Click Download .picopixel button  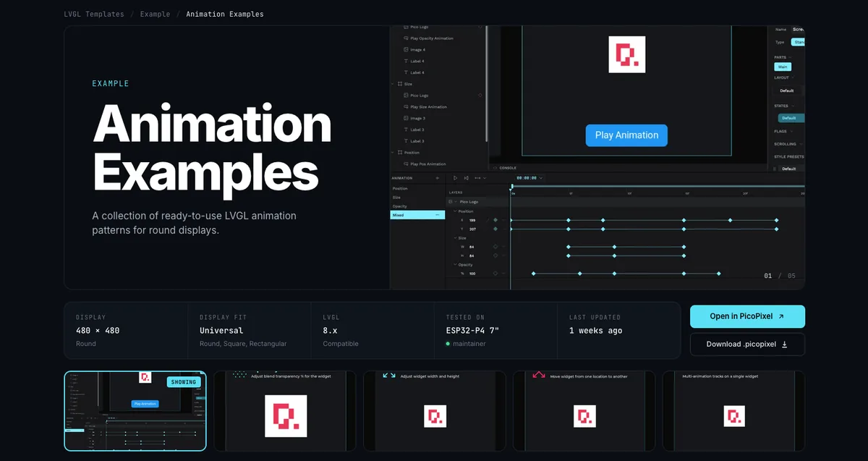[x=747, y=344]
